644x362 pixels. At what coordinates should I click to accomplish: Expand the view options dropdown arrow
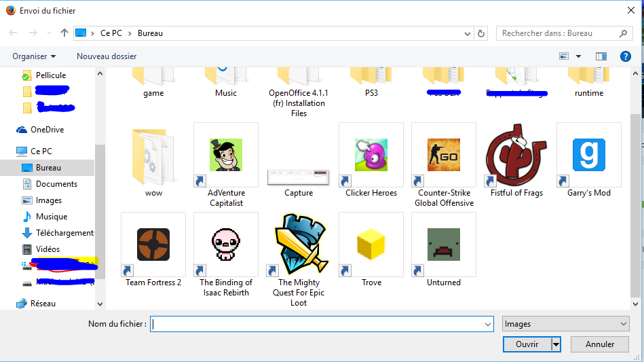578,56
